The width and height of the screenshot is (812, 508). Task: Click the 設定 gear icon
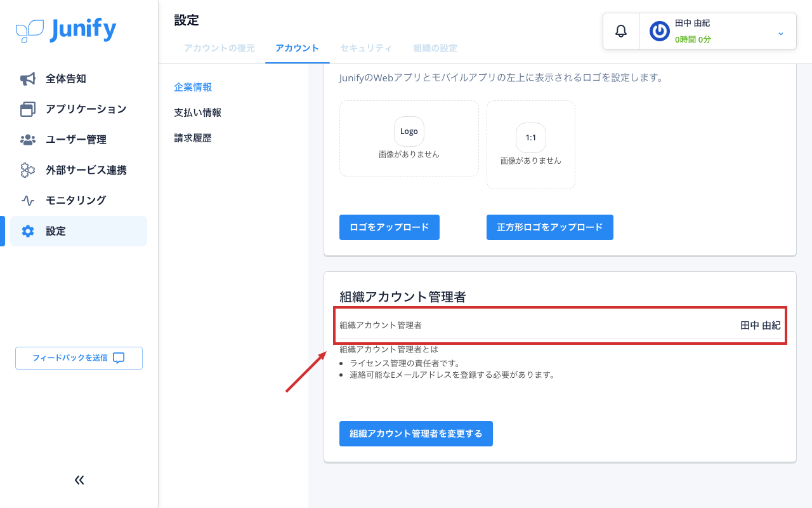tap(28, 231)
